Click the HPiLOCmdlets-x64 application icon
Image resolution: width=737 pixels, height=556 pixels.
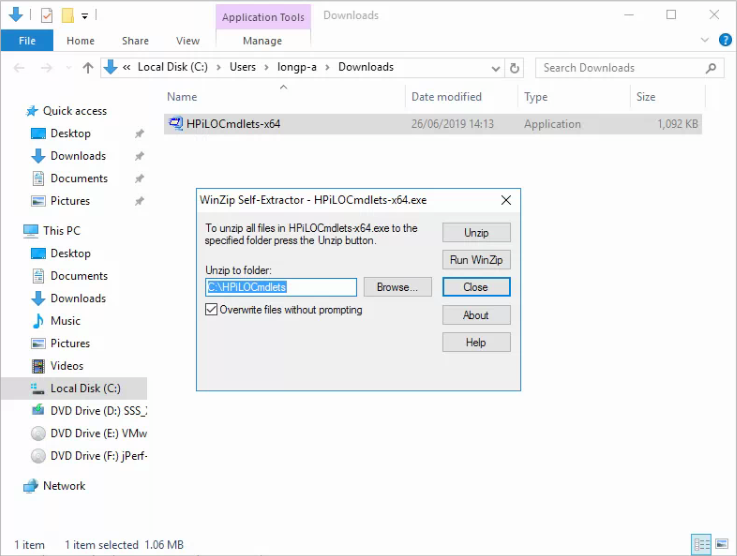point(176,124)
